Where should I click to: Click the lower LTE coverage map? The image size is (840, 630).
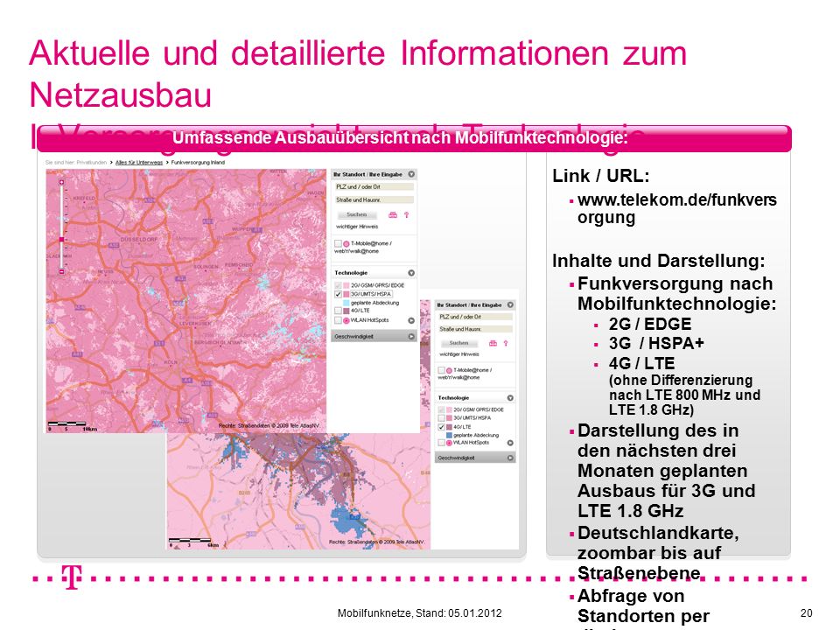[x=297, y=490]
